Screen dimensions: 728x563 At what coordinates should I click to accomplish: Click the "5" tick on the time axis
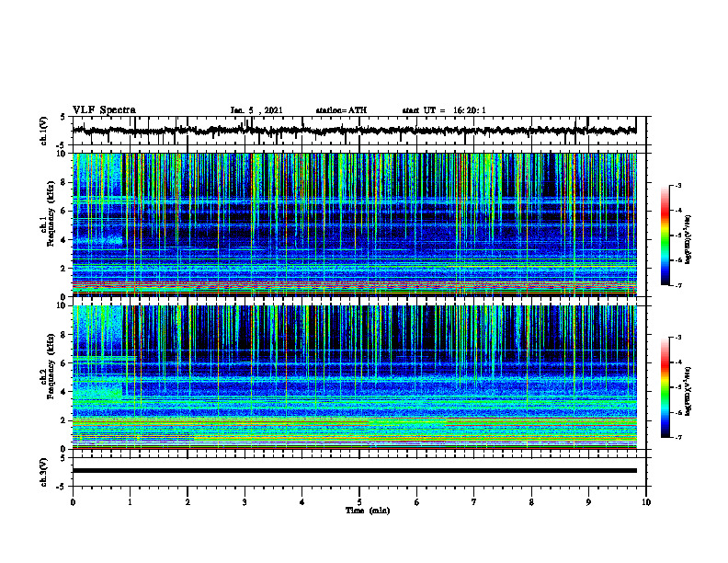tap(359, 502)
